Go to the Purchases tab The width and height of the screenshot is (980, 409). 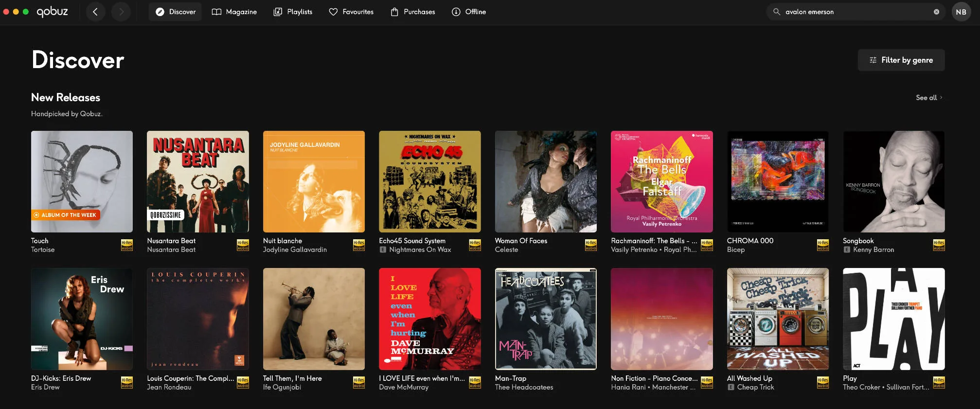413,12
